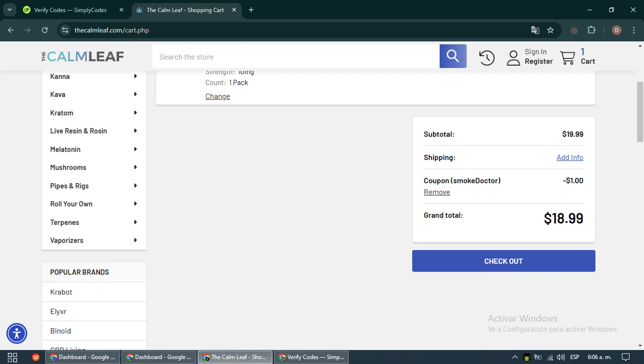Image resolution: width=644 pixels, height=364 pixels.
Task: Expand the Melatonin category arrow
Action: click(135, 149)
